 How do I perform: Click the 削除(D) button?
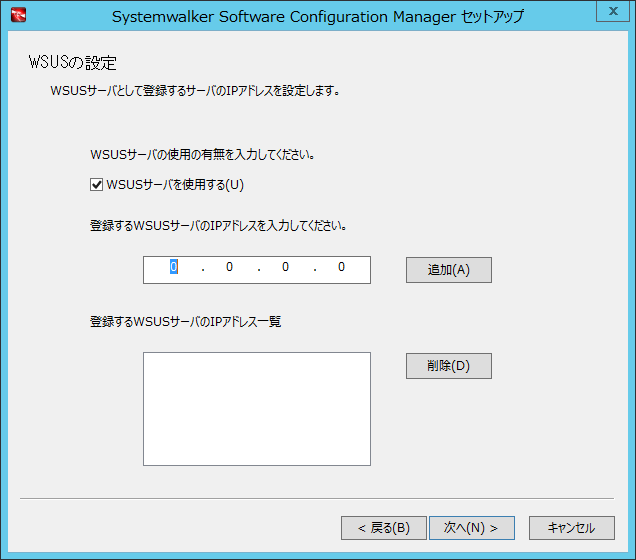click(x=449, y=366)
